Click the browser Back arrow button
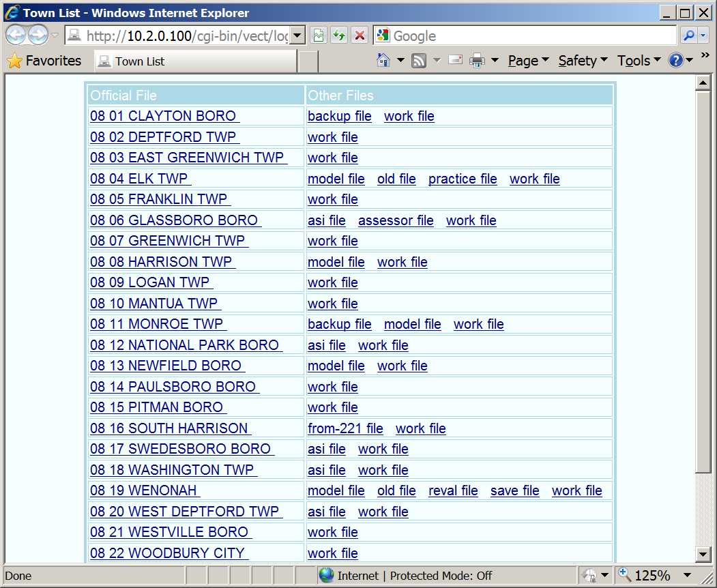This screenshot has width=717, height=588. click(x=16, y=35)
